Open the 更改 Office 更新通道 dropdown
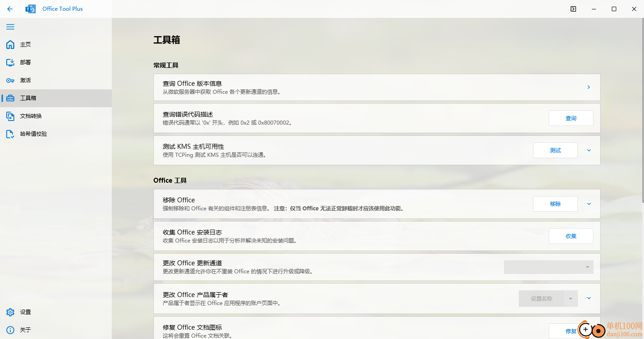 tap(549, 267)
